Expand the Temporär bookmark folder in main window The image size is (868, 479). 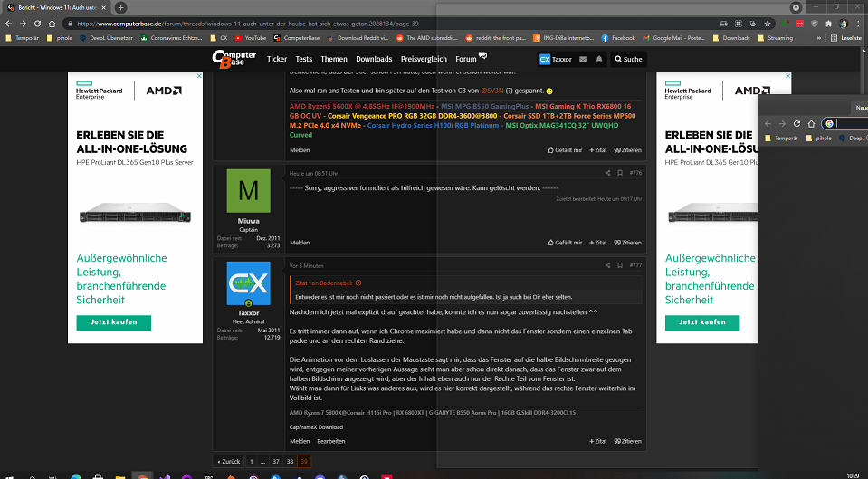[22, 38]
